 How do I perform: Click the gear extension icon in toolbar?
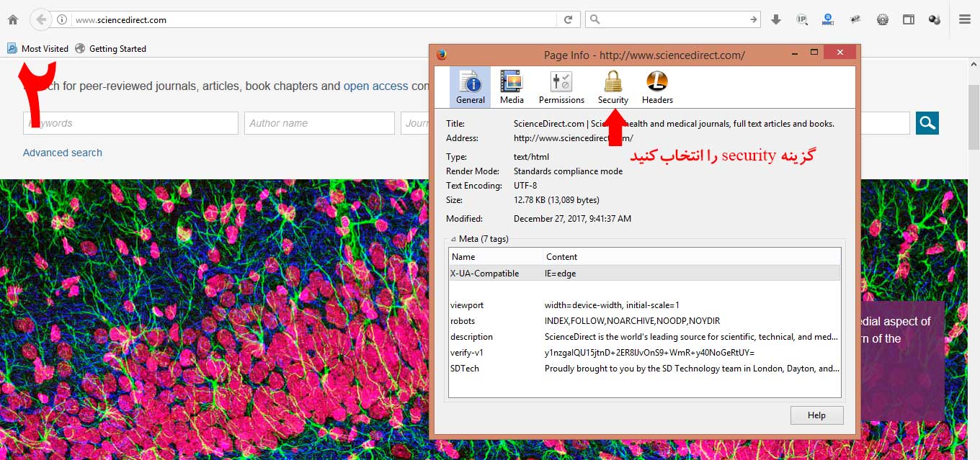(x=882, y=19)
